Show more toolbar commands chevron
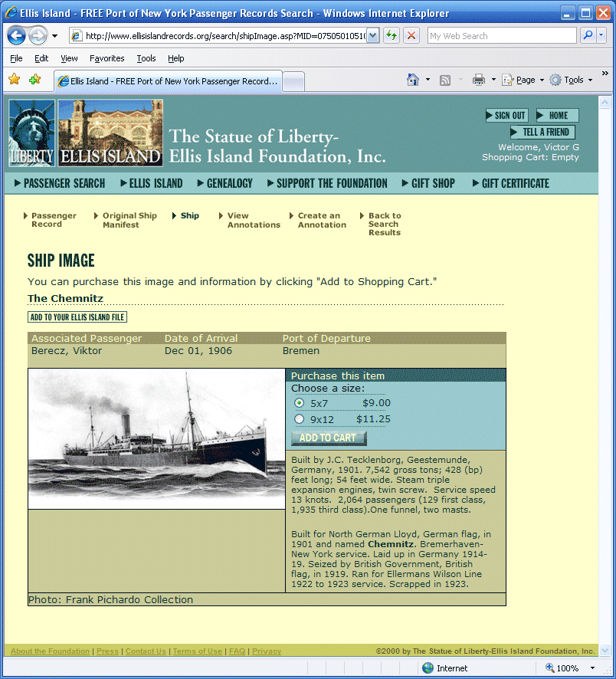The image size is (616, 679). coord(605,73)
